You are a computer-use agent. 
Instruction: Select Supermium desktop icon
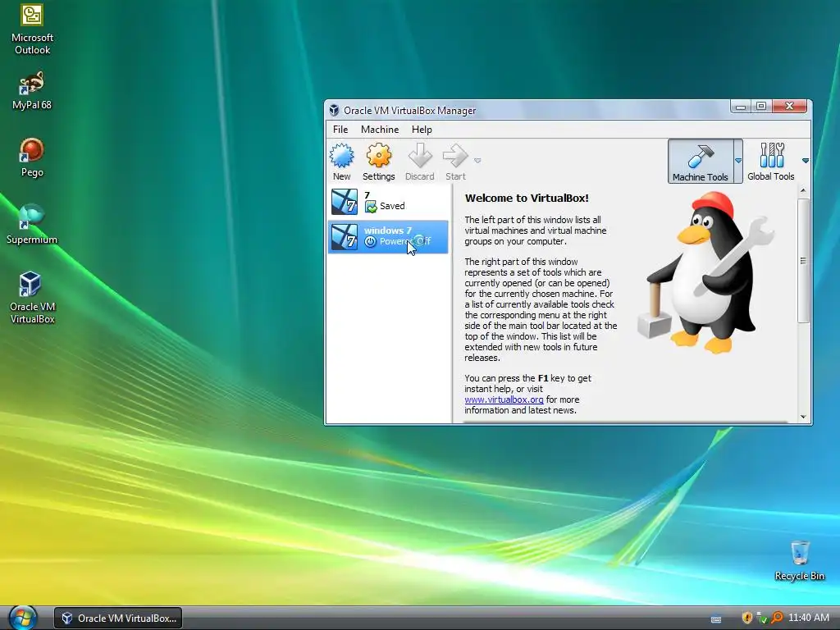[32, 225]
